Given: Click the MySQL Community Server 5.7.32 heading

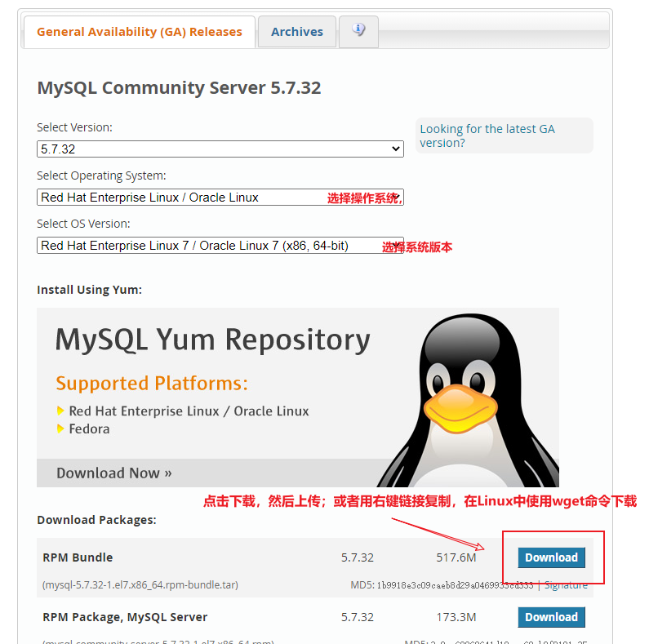Looking at the screenshot, I should coord(179,88).
